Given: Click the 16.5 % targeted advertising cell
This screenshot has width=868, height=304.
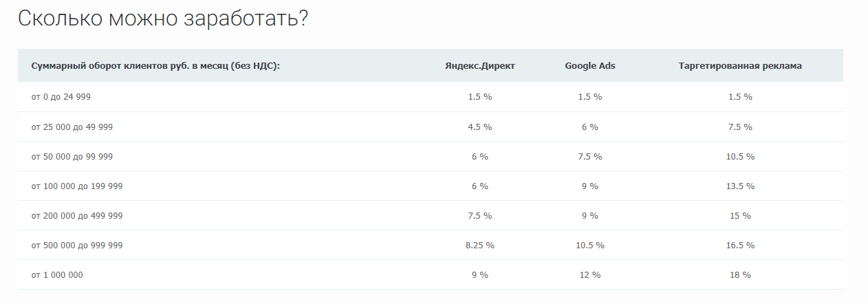Looking at the screenshot, I should (740, 246).
